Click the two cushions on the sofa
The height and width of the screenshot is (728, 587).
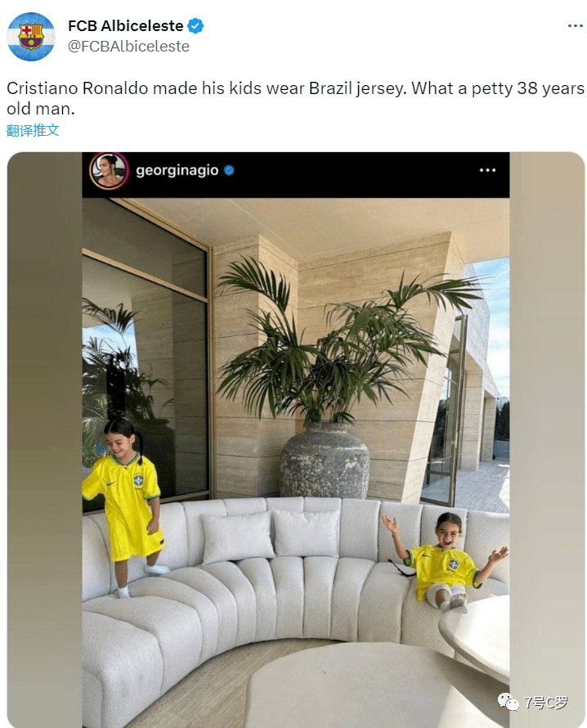point(271,535)
